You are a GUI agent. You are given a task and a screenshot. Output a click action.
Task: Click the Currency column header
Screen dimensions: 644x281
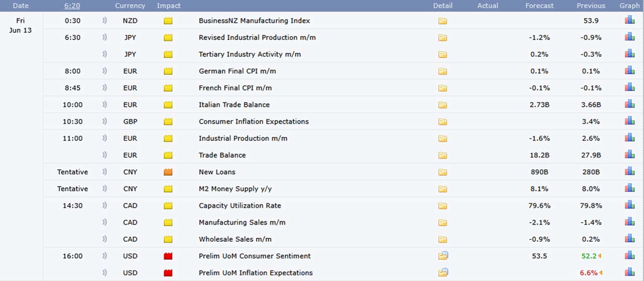[x=130, y=6]
